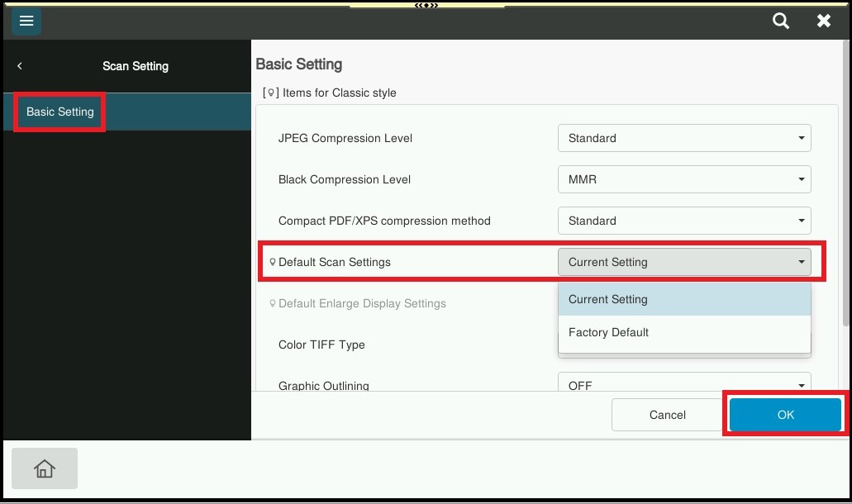The image size is (852, 504).
Task: Open the Graphic Outlining dropdown
Action: point(684,383)
